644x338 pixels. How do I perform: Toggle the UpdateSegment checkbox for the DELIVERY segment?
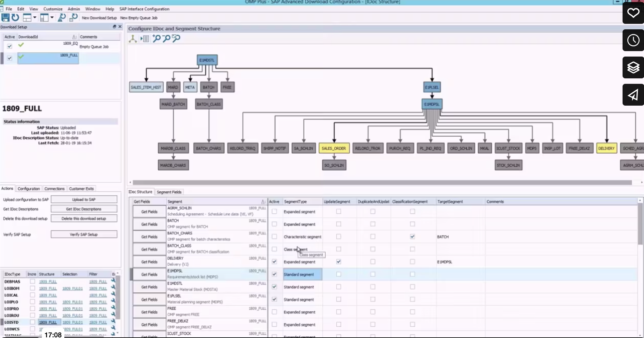coord(338,262)
